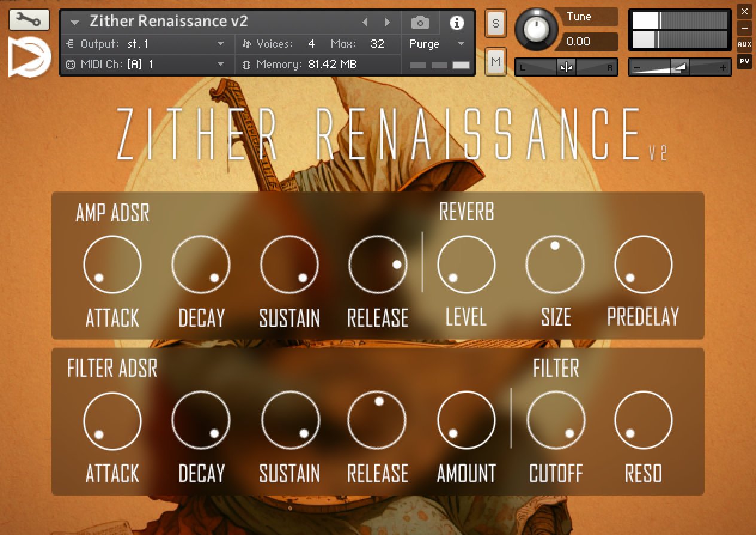Click the Filter ADSR Decay knob
Viewport: 756px width, 535px height.
tap(201, 420)
